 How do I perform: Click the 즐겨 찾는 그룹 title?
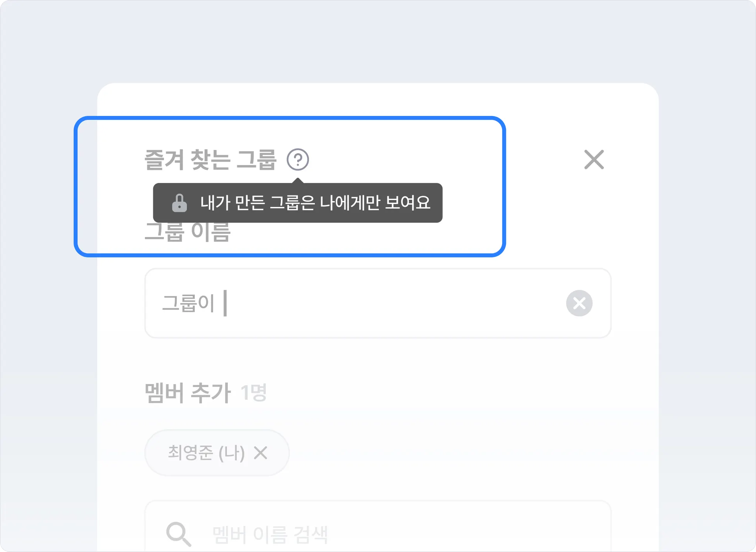210,160
